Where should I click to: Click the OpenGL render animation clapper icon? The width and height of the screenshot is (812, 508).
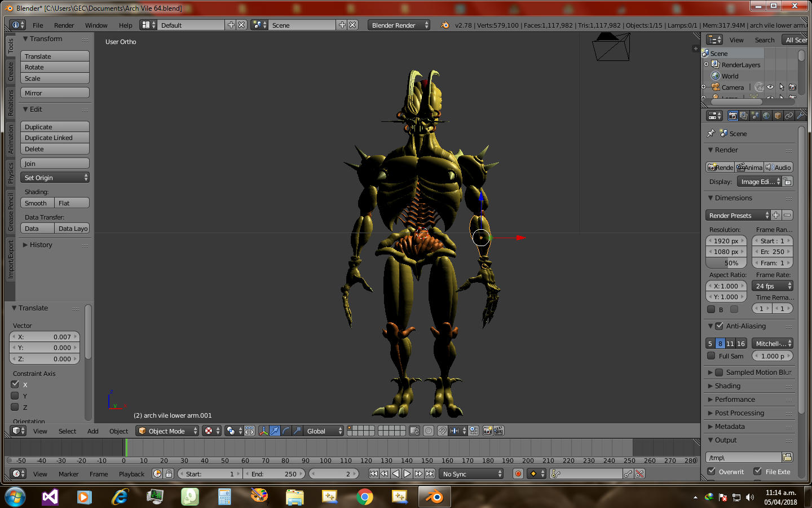[x=498, y=431]
